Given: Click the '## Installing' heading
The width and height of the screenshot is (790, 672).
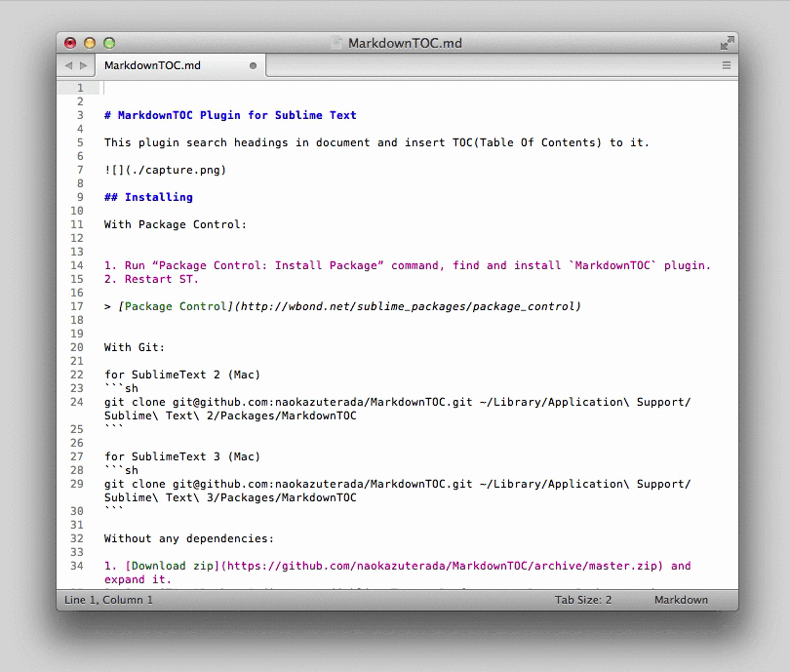Looking at the screenshot, I should pos(148,197).
